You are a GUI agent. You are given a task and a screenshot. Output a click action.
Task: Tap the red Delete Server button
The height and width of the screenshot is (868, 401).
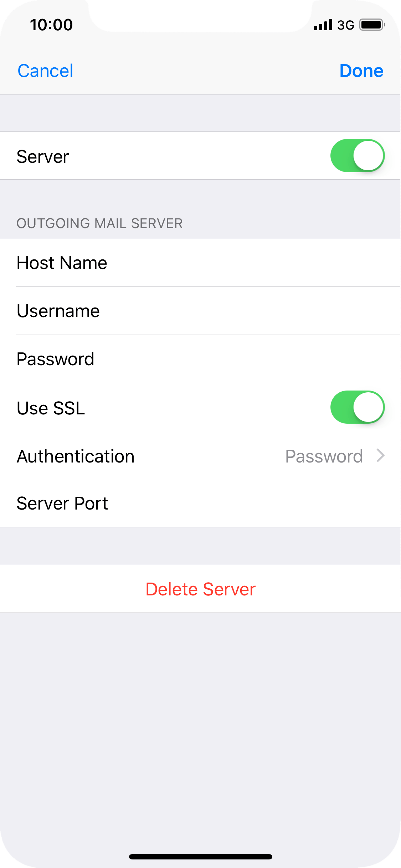click(200, 589)
